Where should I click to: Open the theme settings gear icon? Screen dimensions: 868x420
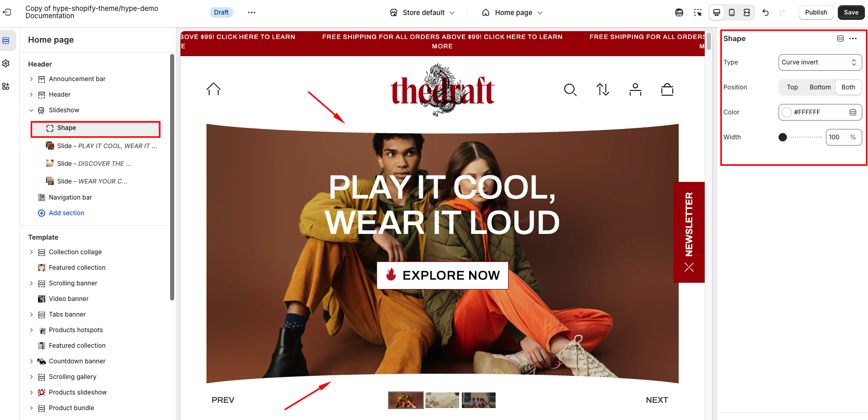point(6,63)
